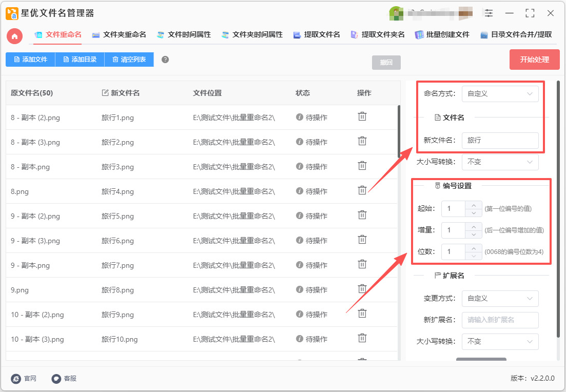Viewport: 566px width, 392px height.
Task: Open the 命名方式 dropdown set to 自定义
Action: [500, 94]
